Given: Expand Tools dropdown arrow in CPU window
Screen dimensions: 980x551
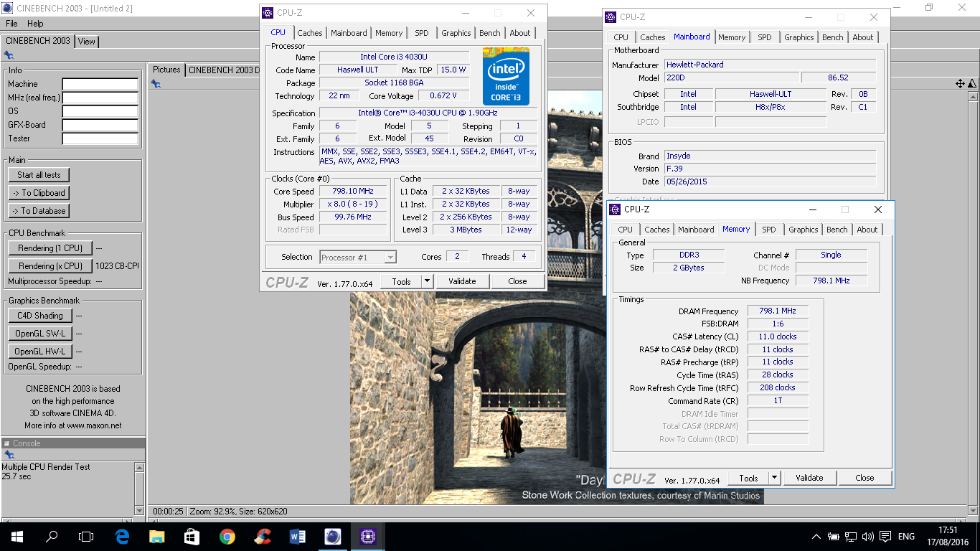Looking at the screenshot, I should 427,281.
